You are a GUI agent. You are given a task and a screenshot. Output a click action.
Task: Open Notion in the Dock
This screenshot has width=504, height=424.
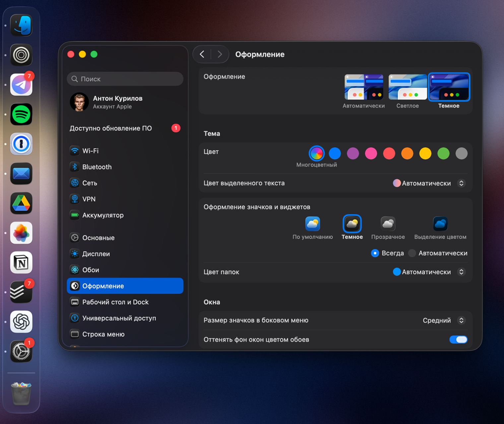pyautogui.click(x=21, y=263)
